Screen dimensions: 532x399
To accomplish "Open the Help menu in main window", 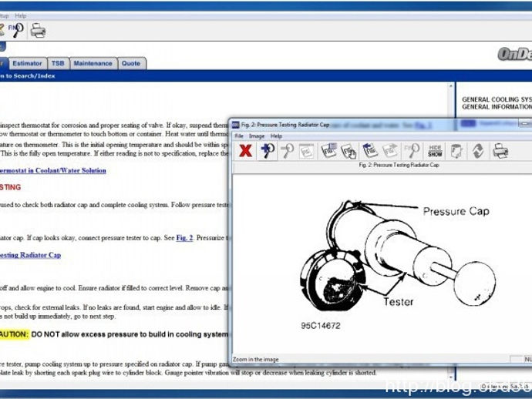I will [x=20, y=15].
